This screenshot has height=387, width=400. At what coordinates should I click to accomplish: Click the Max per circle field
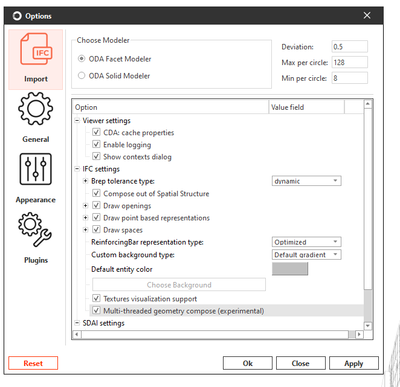click(350, 62)
